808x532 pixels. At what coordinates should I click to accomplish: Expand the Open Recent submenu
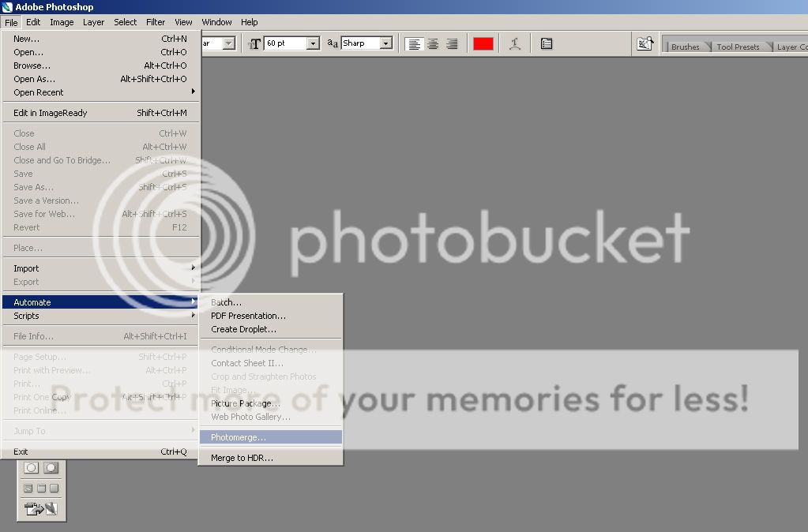(102, 92)
